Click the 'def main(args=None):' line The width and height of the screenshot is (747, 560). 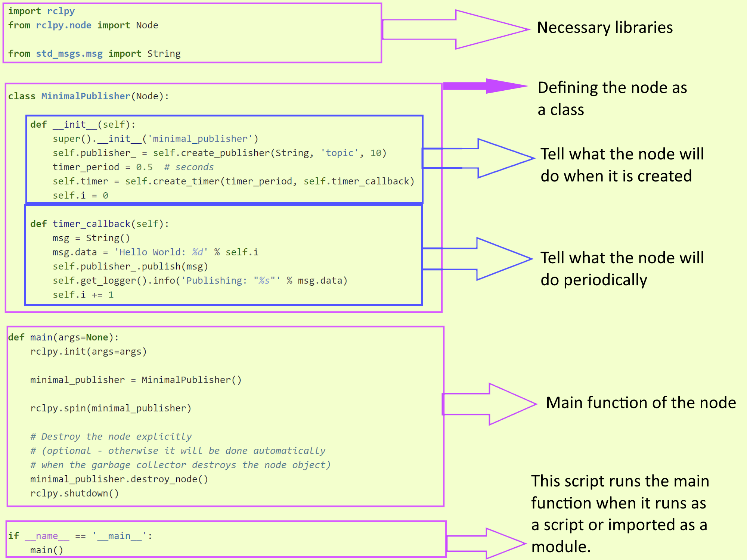coord(63,337)
